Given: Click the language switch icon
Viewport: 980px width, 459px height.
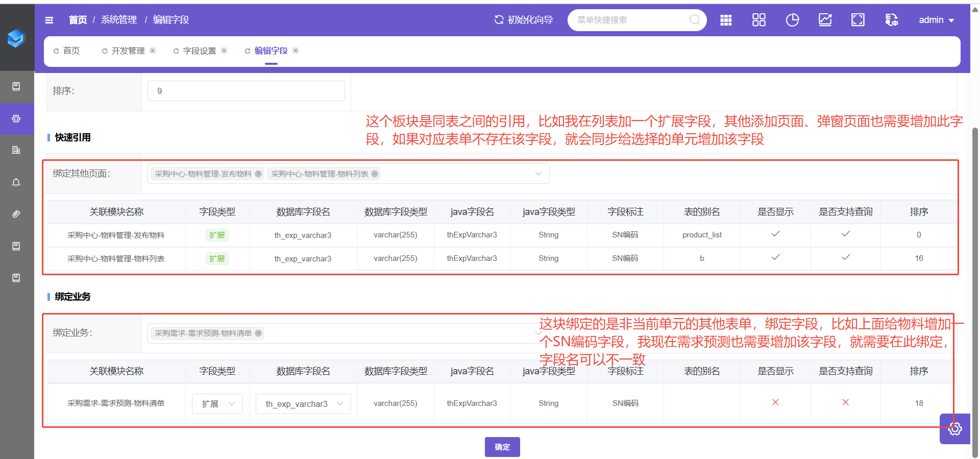Looking at the screenshot, I should pyautogui.click(x=891, y=20).
